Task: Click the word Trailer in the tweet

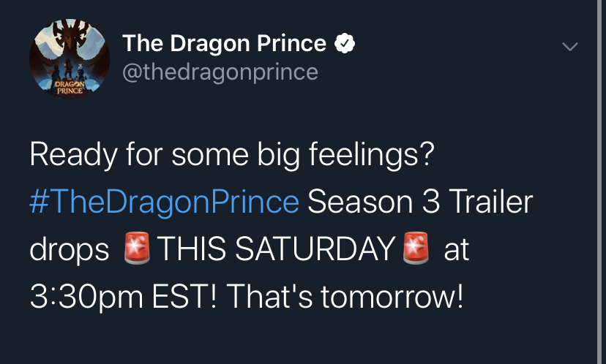Action: [491, 202]
